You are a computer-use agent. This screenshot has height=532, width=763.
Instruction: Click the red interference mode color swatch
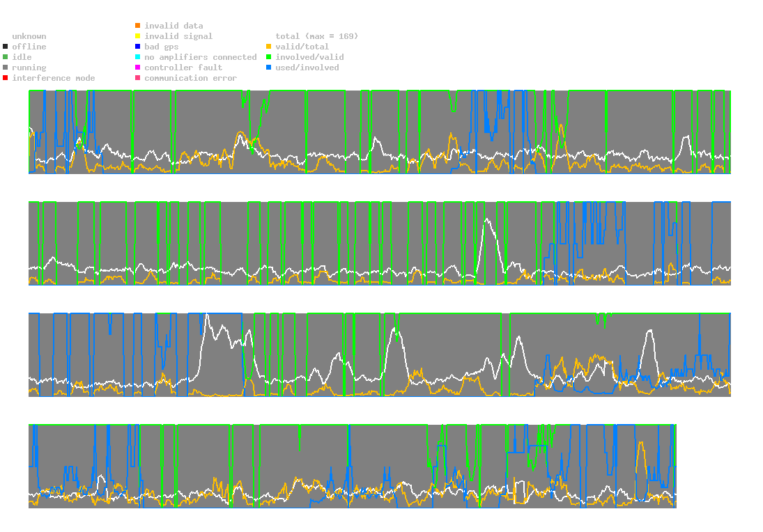coord(6,78)
